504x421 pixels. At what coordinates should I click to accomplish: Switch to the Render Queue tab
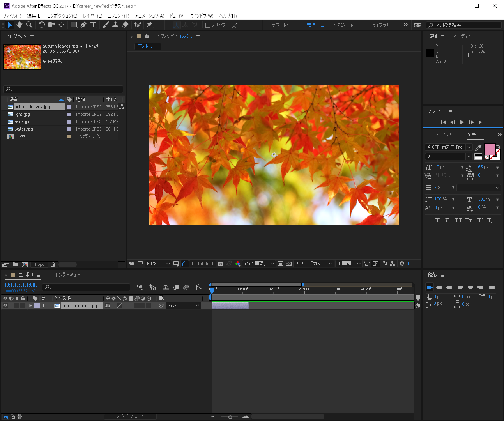68,275
